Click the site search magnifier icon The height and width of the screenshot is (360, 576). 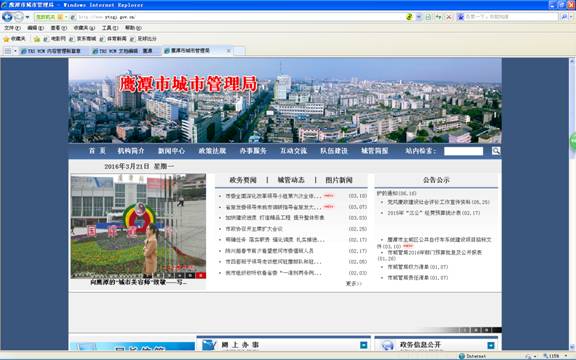pyautogui.click(x=496, y=151)
